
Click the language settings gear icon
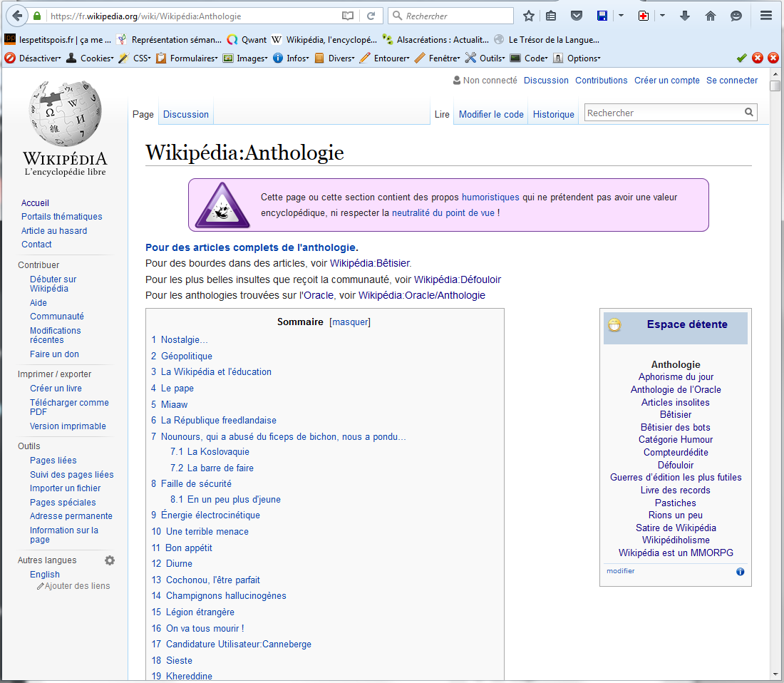coord(110,560)
